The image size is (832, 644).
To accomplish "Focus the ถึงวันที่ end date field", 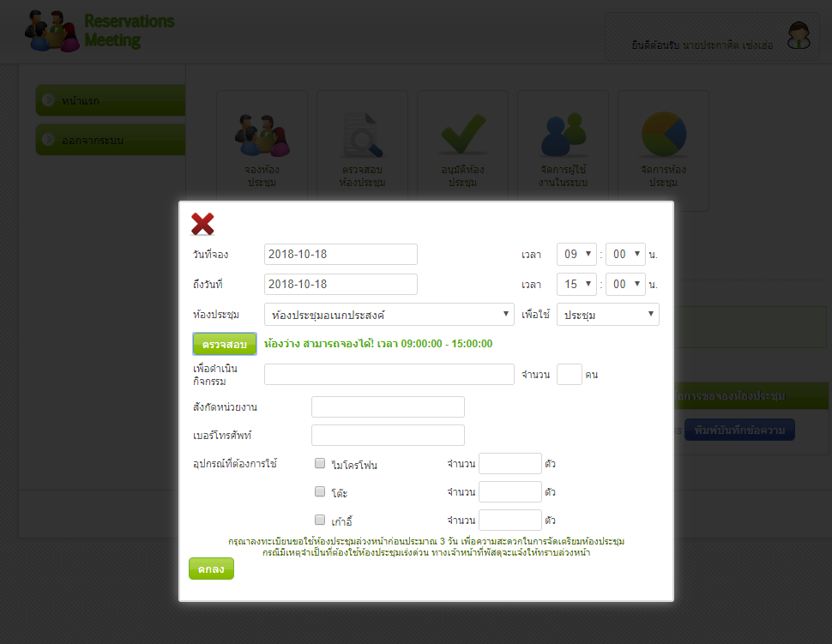I will pos(341,285).
